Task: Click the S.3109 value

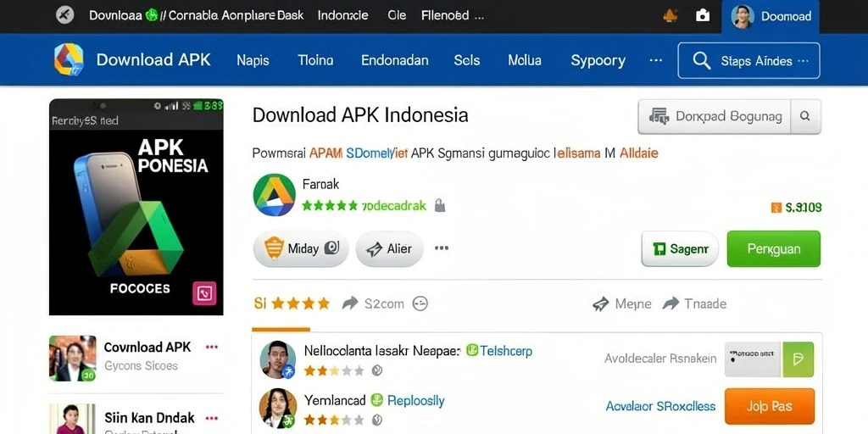Action: click(804, 208)
